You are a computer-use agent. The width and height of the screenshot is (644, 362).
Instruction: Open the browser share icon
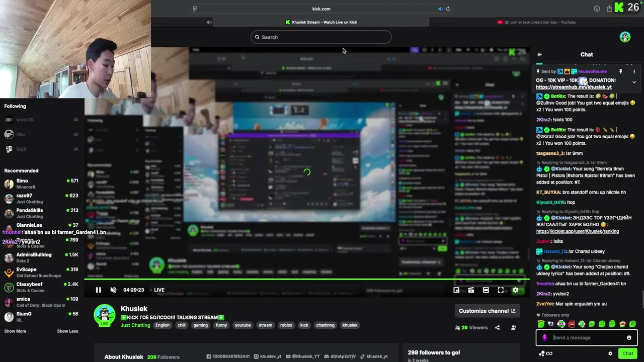(609, 9)
